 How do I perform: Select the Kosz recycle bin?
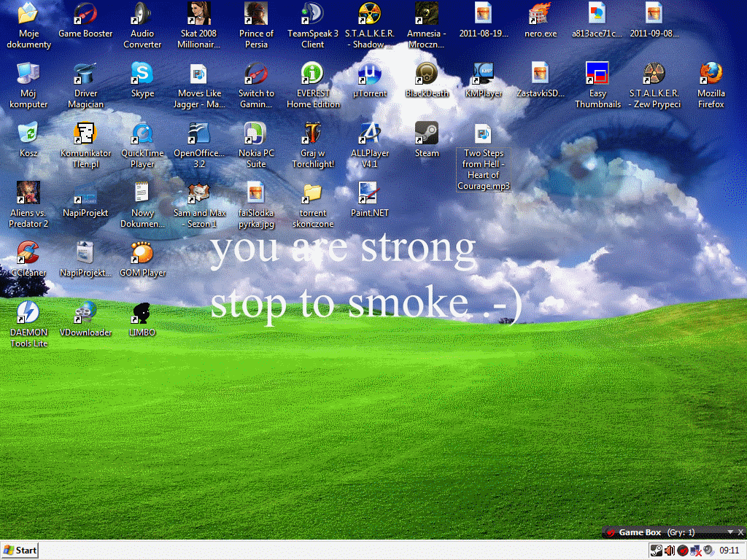(28, 133)
